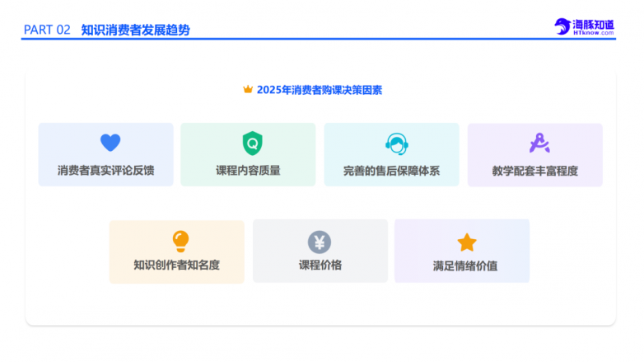The image size is (644, 362).
Task: Click the purple drafting compass icon
Action: pyautogui.click(x=538, y=143)
